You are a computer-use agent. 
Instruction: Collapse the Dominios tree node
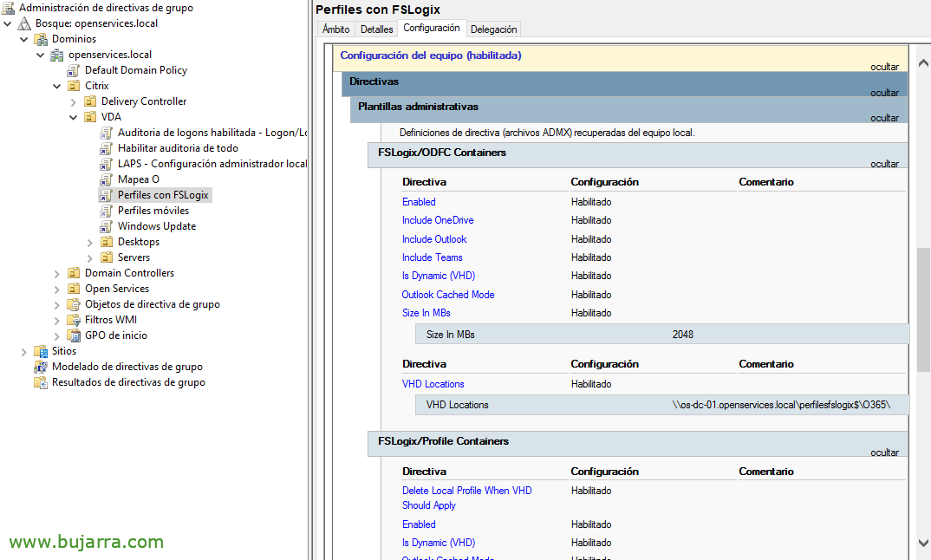coord(24,39)
